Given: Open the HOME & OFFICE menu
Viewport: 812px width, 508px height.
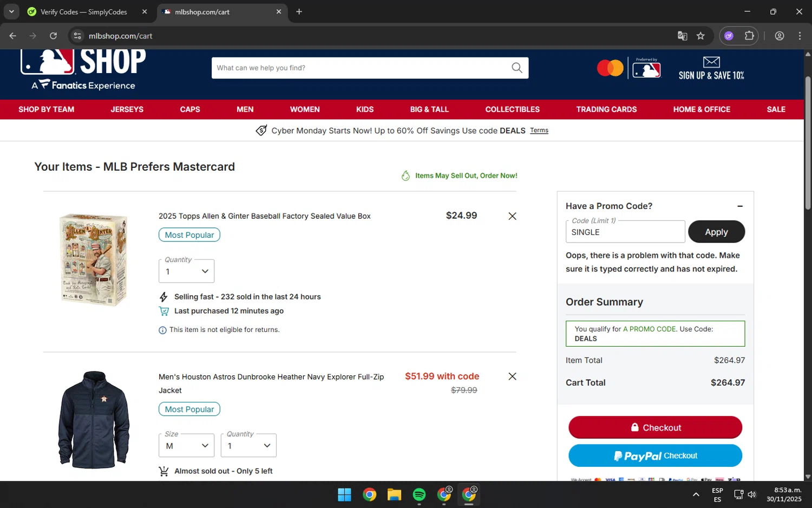Looking at the screenshot, I should 702,109.
